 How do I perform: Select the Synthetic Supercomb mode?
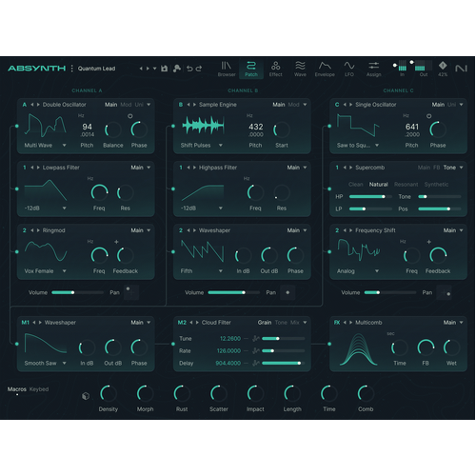point(436,185)
